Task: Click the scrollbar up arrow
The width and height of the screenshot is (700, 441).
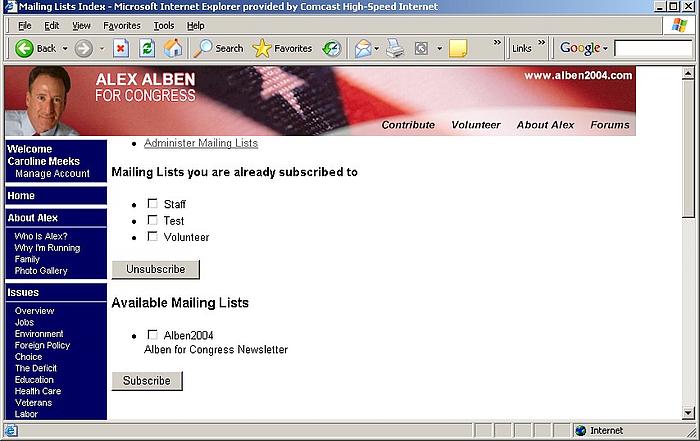Action: tap(688, 73)
